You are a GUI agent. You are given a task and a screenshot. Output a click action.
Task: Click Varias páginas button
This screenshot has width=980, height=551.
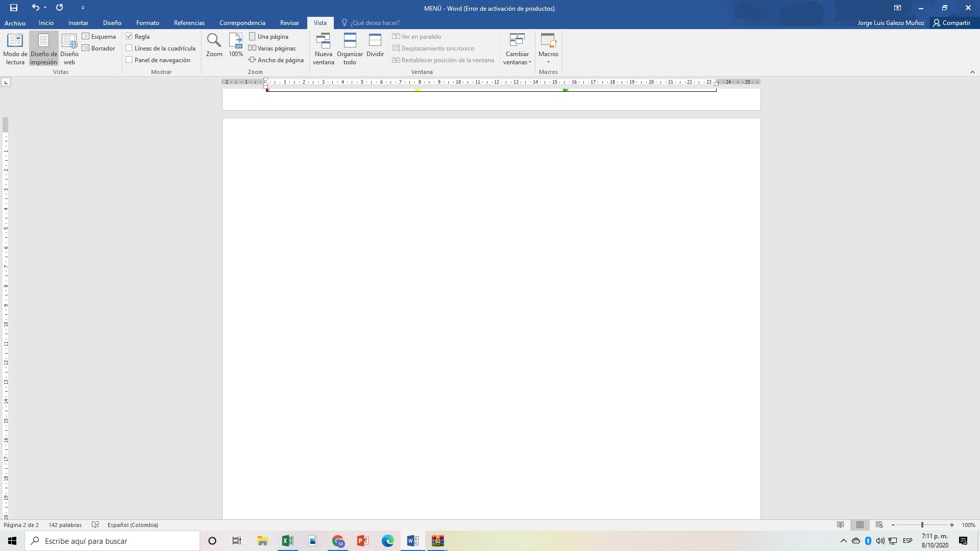point(272,48)
